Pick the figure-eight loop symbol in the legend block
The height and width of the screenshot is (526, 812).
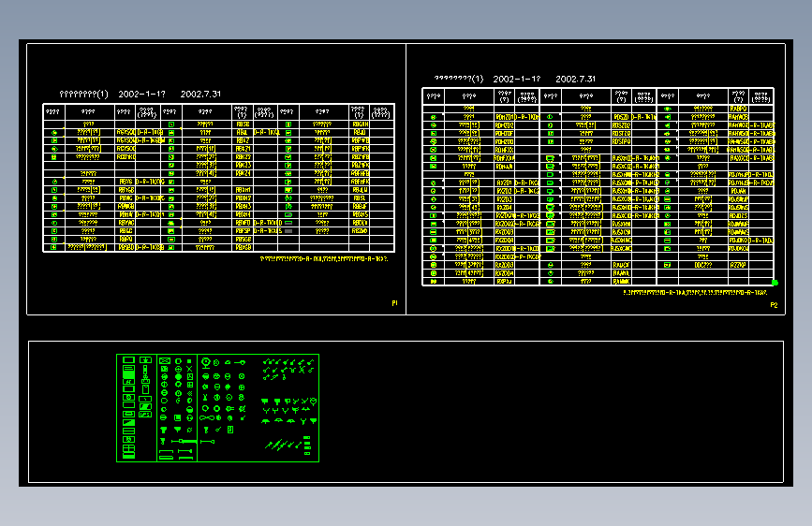click(x=207, y=417)
